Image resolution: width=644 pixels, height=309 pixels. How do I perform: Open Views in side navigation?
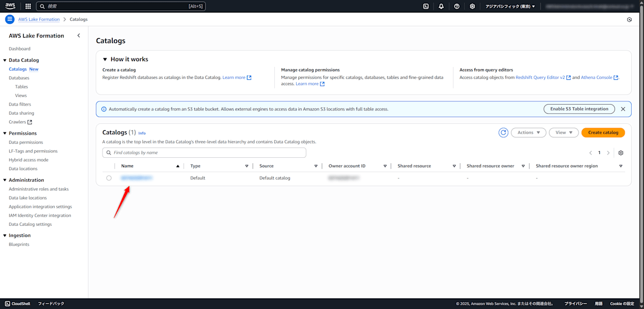[x=21, y=95]
